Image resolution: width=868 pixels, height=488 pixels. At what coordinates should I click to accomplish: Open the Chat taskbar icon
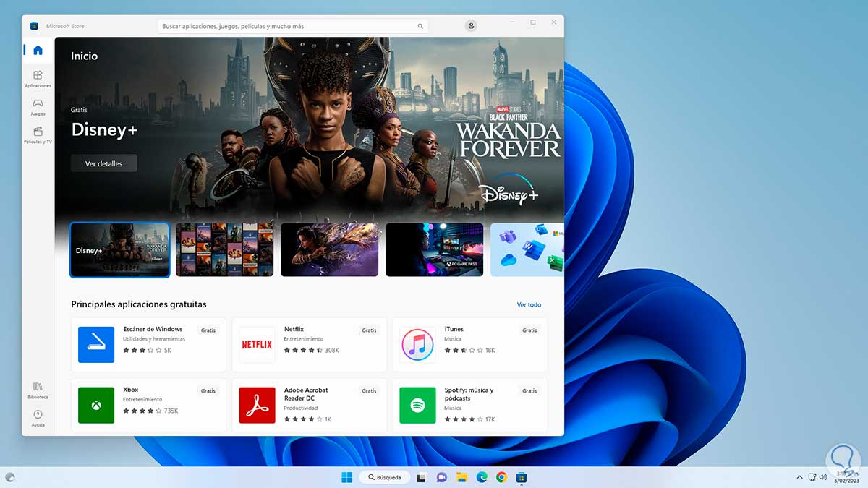[x=441, y=477]
